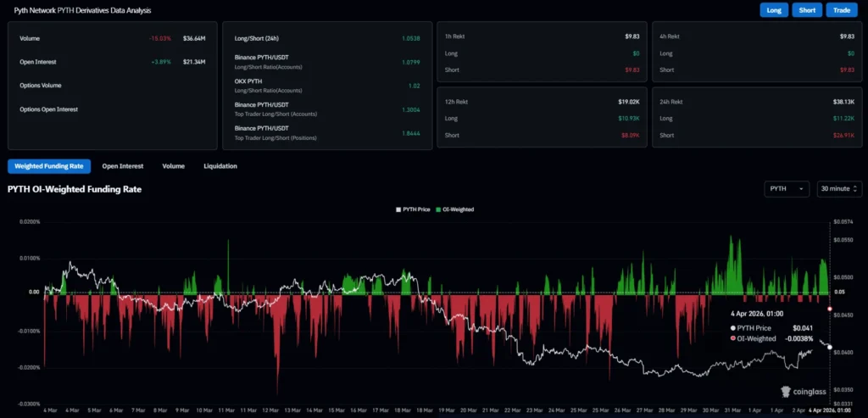The height and width of the screenshot is (418, 868).
Task: Click the red OI-Weighted marker on the crosshair
Action: coord(830,309)
